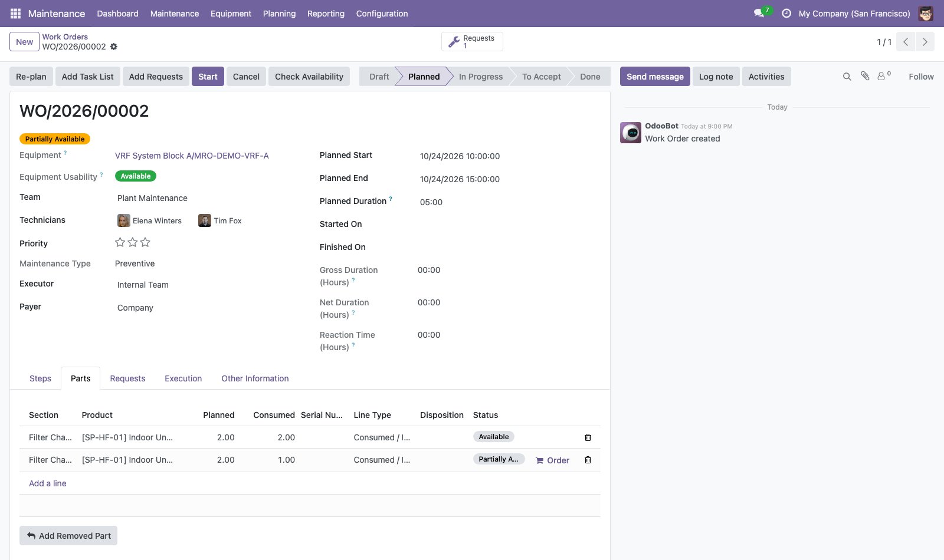Viewport: 944px width, 560px height.
Task: Open attachments paperclip icon
Action: (x=865, y=76)
